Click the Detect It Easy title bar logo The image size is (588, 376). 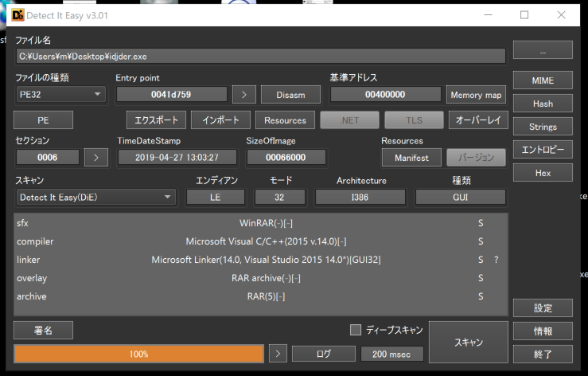18,15
